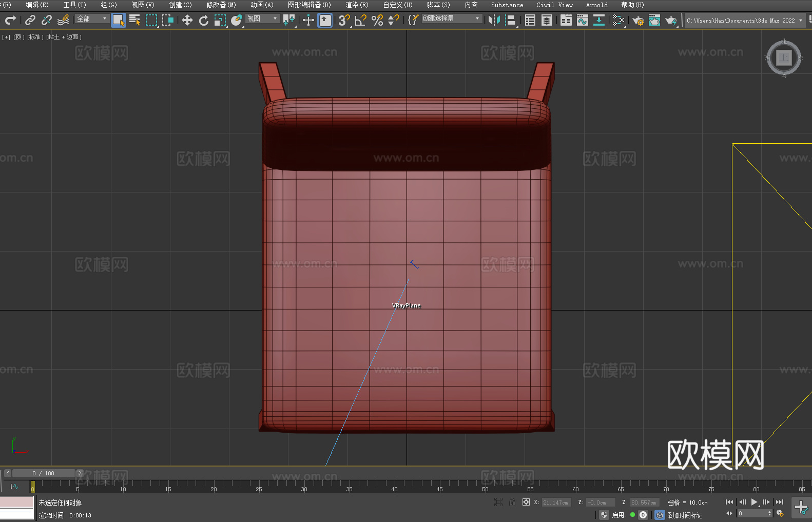Click the [顶] viewport view label
The width and height of the screenshot is (812, 522).
(19, 37)
